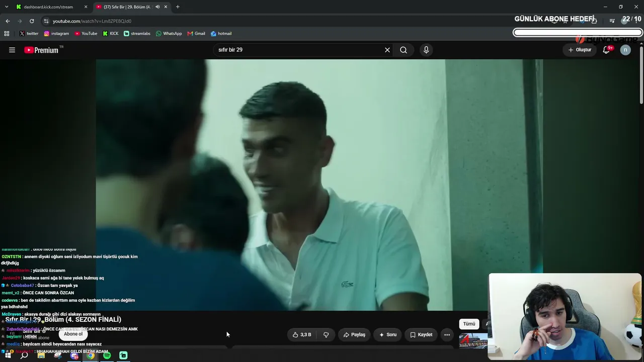This screenshot has width=644, height=362.
Task: Open the Gmail bookmark
Action: (196, 34)
